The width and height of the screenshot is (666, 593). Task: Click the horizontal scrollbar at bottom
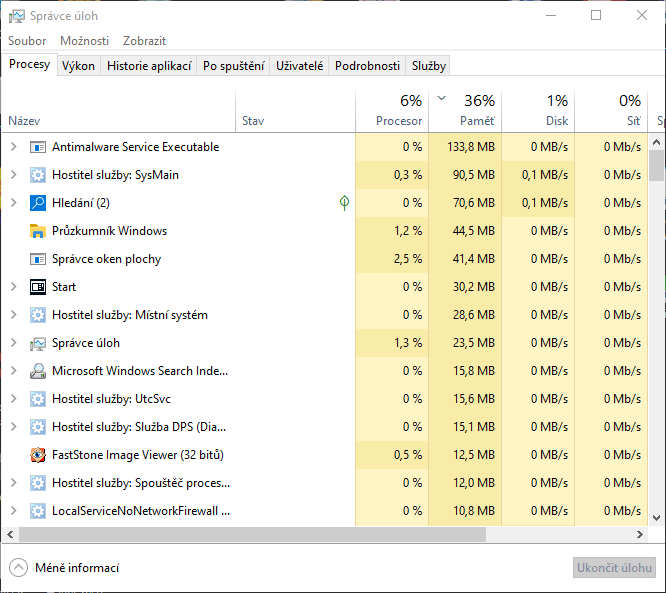[300, 535]
